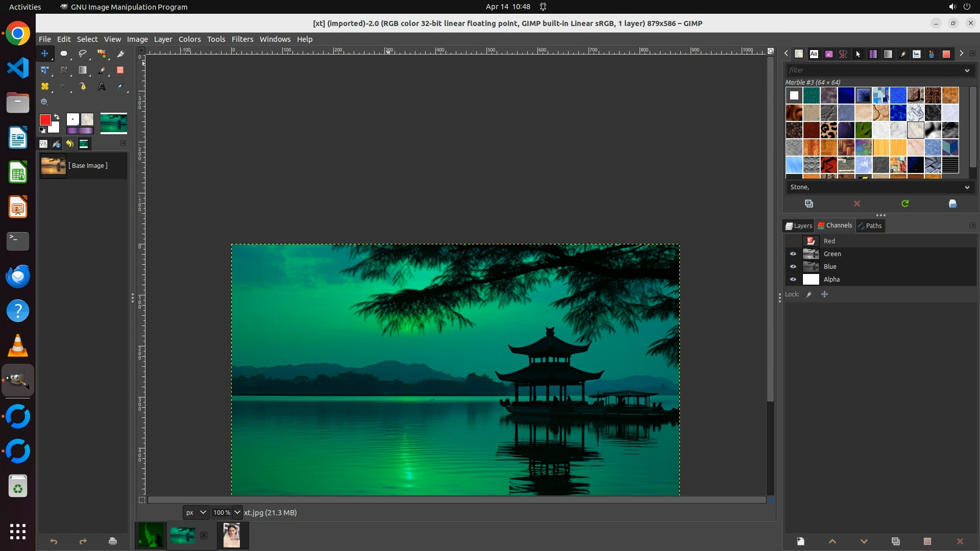Open the zoom percentage dropdown

237,512
